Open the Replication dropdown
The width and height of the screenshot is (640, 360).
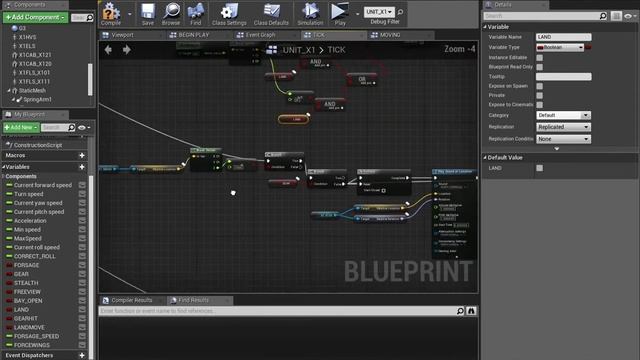[x=563, y=127]
